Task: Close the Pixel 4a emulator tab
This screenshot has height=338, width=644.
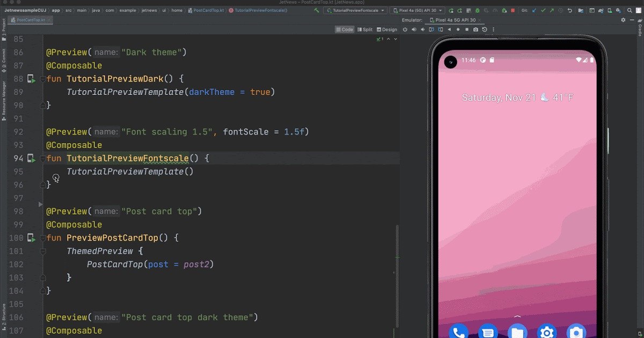Action: [479, 20]
